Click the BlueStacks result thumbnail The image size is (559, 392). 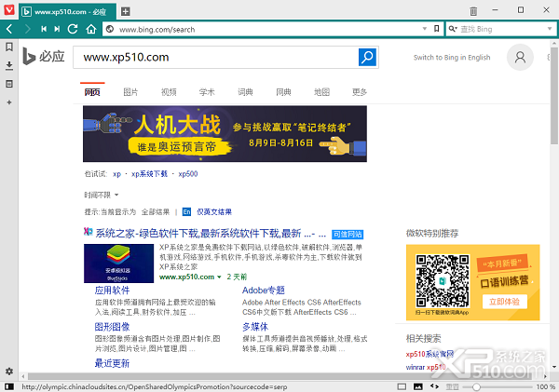[118, 264]
